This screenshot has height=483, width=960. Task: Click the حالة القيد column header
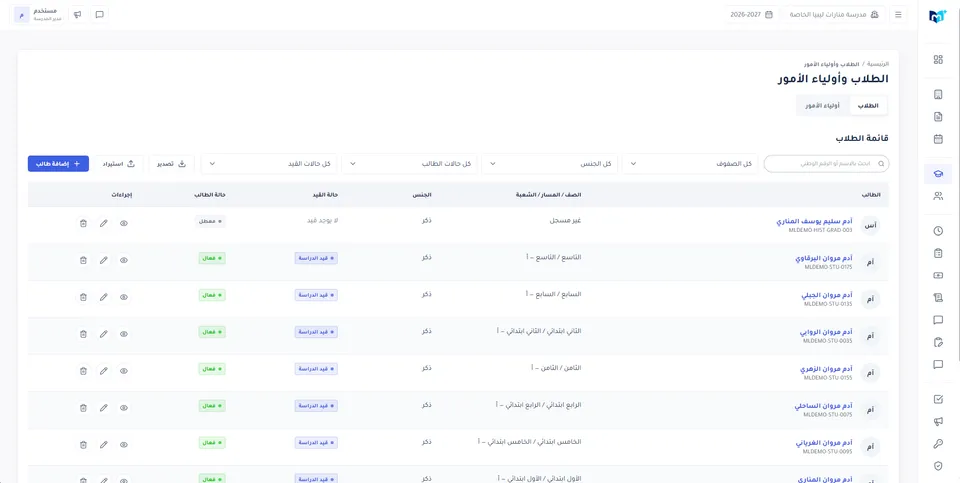325,195
